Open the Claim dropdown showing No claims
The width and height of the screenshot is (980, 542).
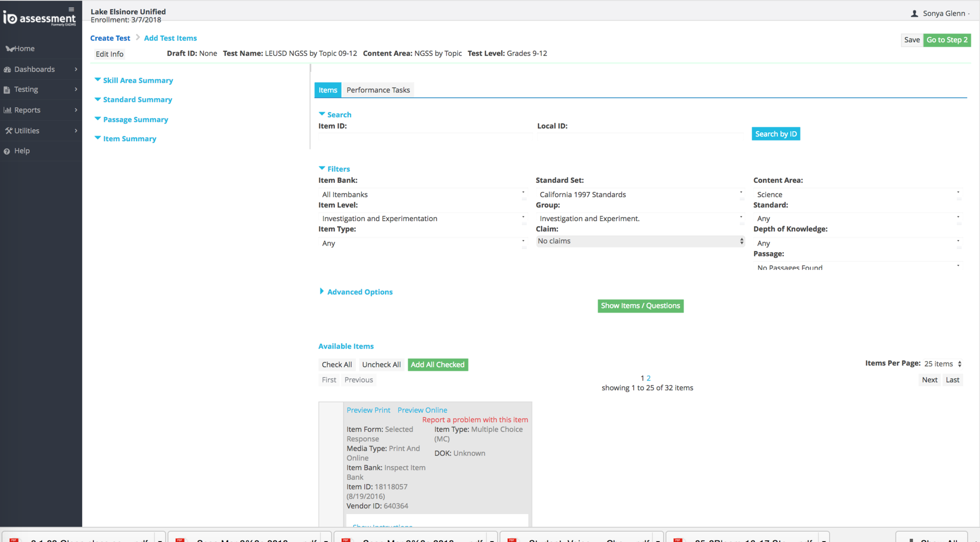[640, 241]
